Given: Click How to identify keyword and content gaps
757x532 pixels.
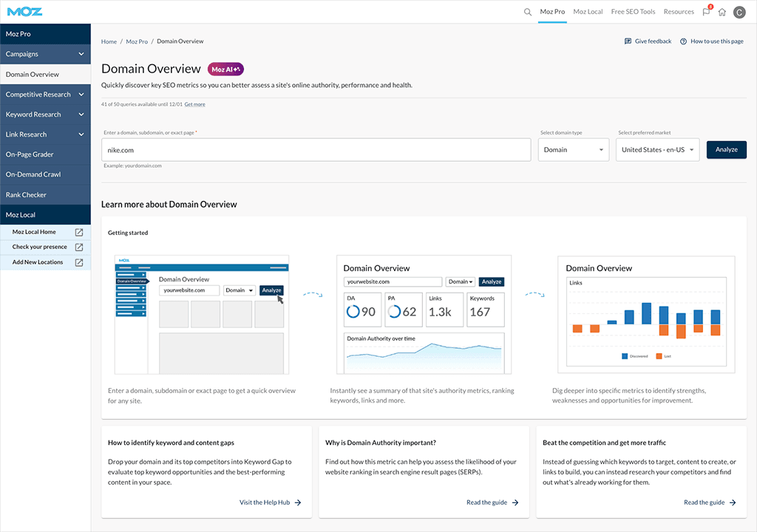Looking at the screenshot, I should pyautogui.click(x=171, y=443).
